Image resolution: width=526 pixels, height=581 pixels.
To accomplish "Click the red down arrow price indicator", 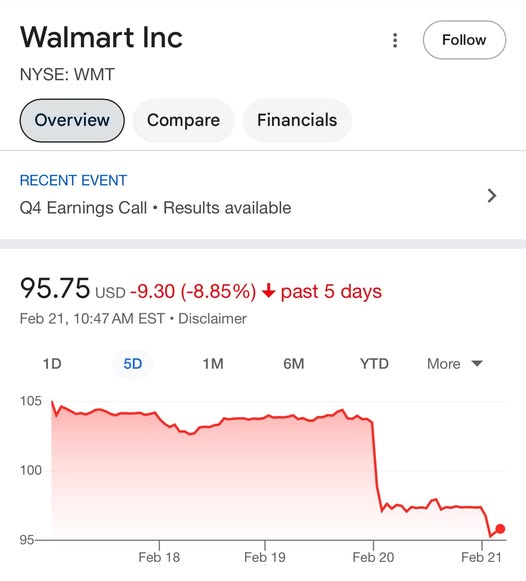I will tap(269, 291).
